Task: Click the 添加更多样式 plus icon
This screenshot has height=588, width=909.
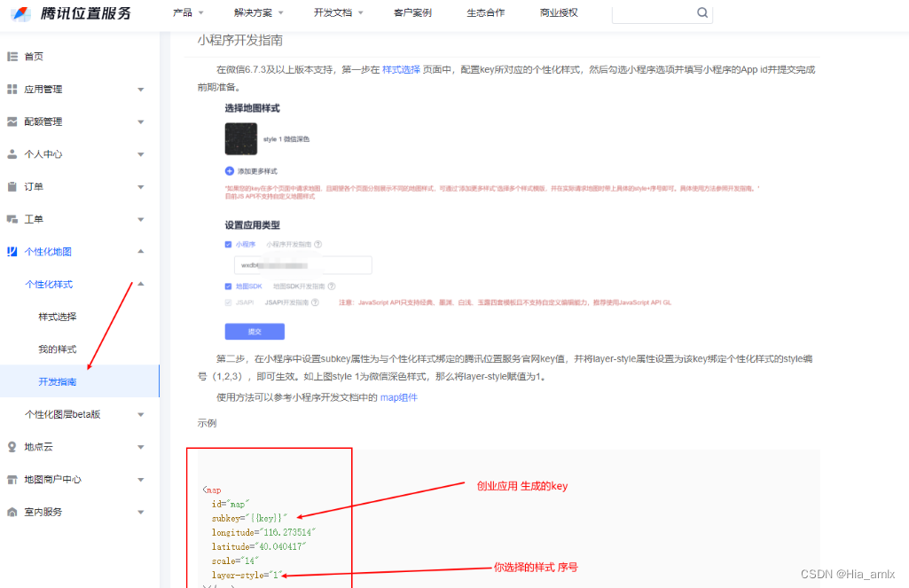Action: [x=230, y=171]
